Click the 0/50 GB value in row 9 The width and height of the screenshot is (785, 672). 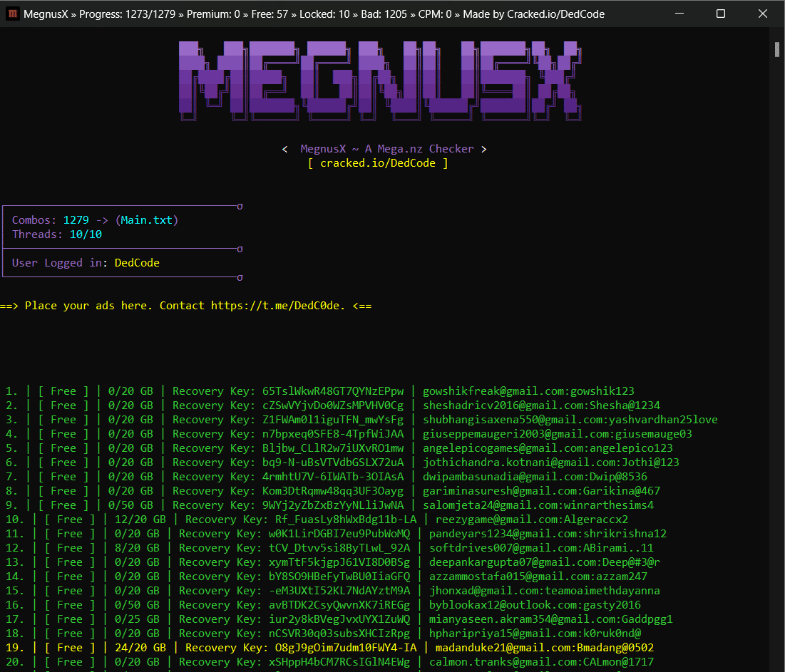130,505
